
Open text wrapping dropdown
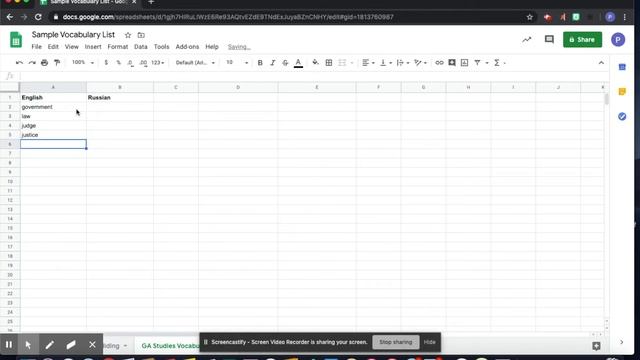403,63
